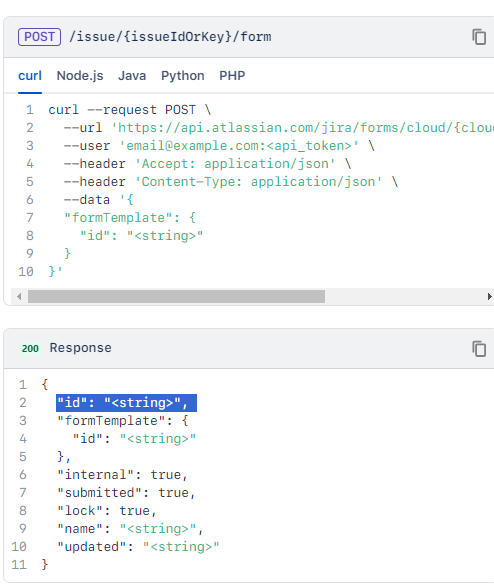Viewport: 494px width, 586px height.
Task: Click right arrow of horizontal scrollbar
Action: pos(489,297)
